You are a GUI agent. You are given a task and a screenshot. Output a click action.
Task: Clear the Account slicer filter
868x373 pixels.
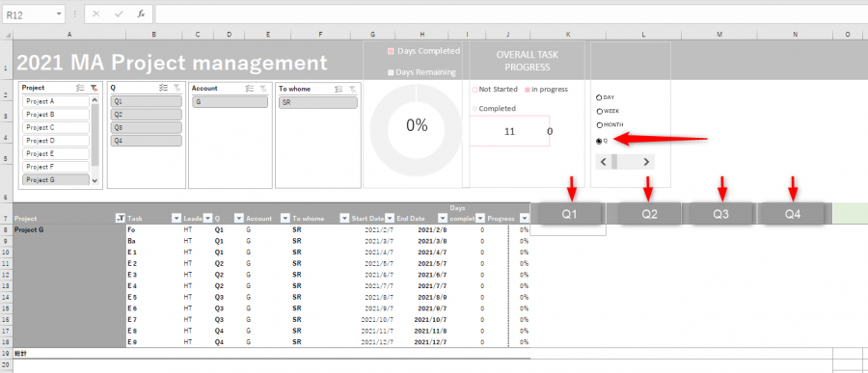tap(263, 88)
